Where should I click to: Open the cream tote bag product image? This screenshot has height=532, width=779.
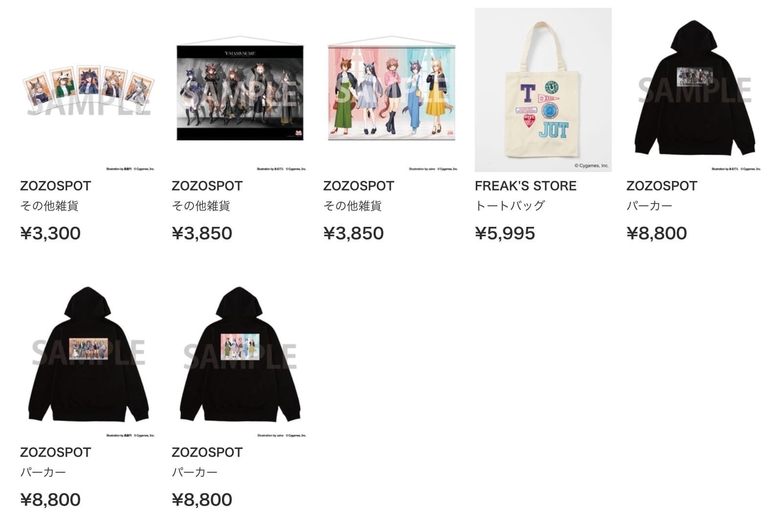[x=543, y=90]
